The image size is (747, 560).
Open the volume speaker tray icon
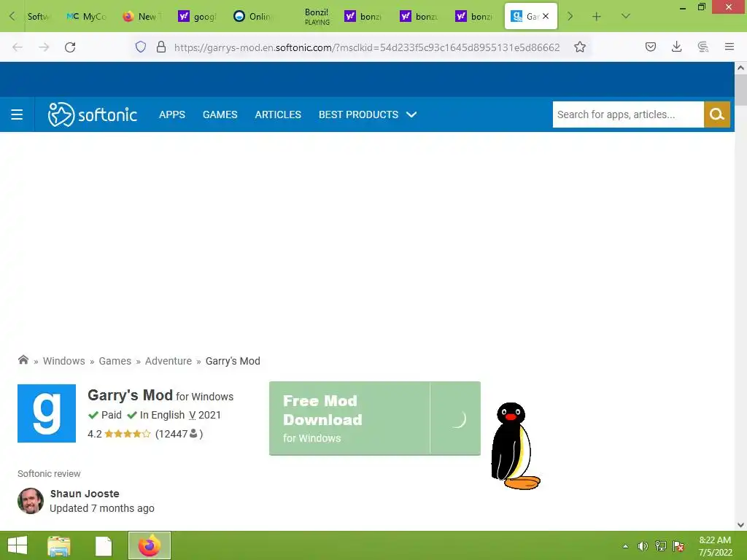click(x=643, y=546)
